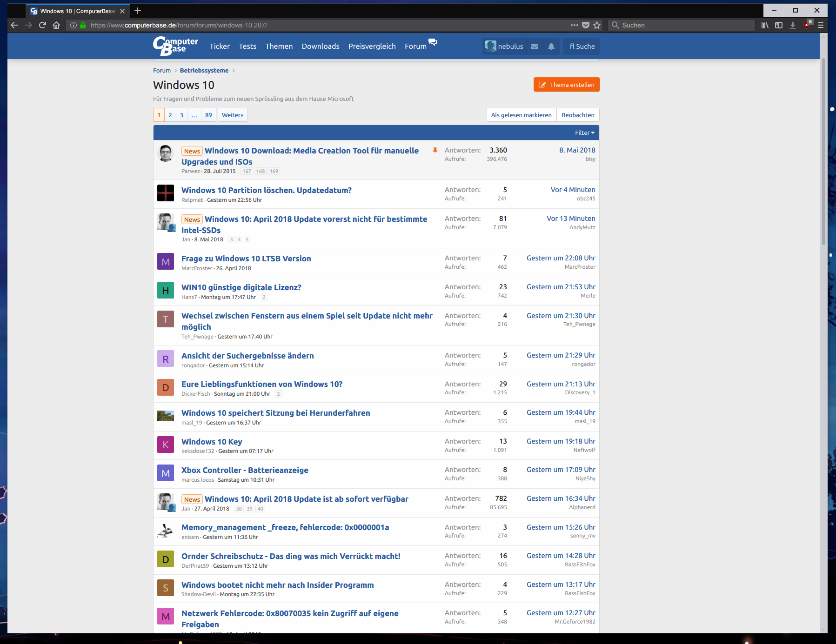The width and height of the screenshot is (836, 644).
Task: Open the Firefox library
Action: (765, 25)
